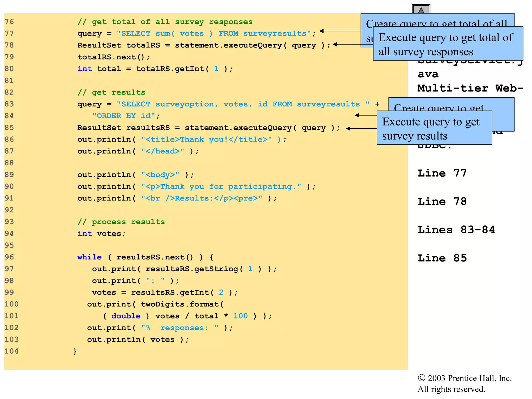Viewport: 532px width, 399px height.
Task: Click the "while ( resultsRS.next() ) {" line
Action: [x=145, y=257]
